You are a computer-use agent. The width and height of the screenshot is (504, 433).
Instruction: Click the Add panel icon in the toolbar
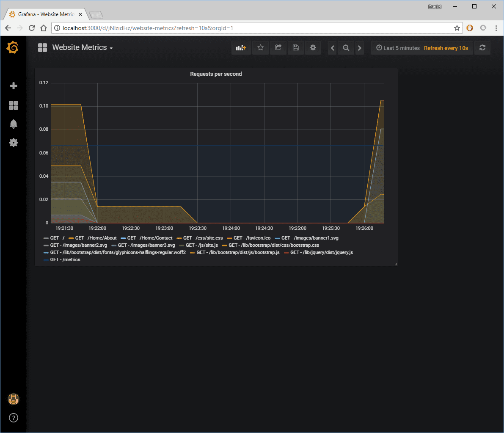(x=241, y=48)
